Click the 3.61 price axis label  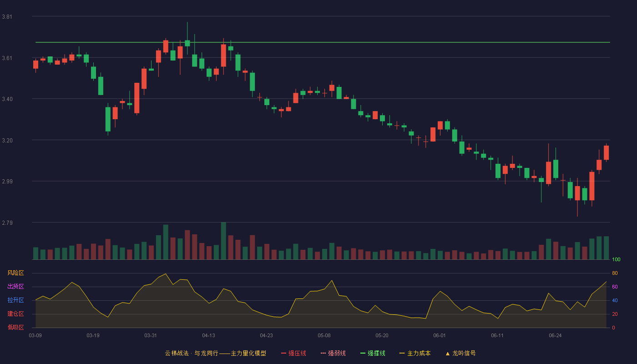pyautogui.click(x=7, y=58)
